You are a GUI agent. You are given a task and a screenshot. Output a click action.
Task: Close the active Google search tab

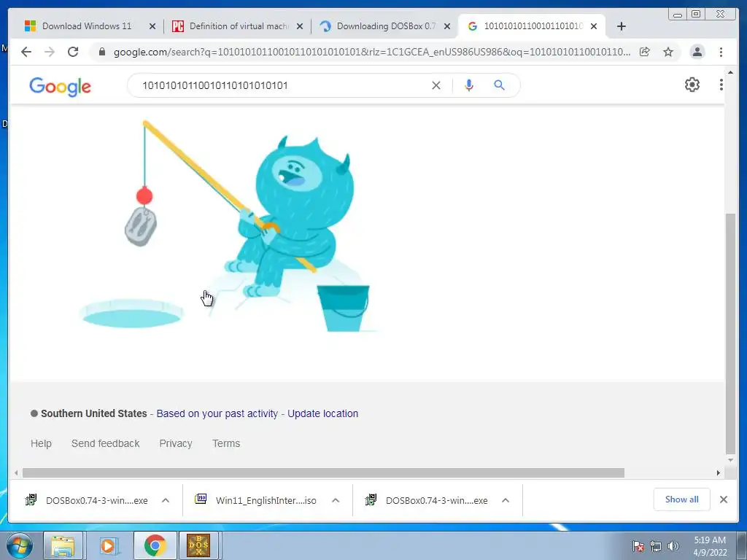(x=594, y=26)
